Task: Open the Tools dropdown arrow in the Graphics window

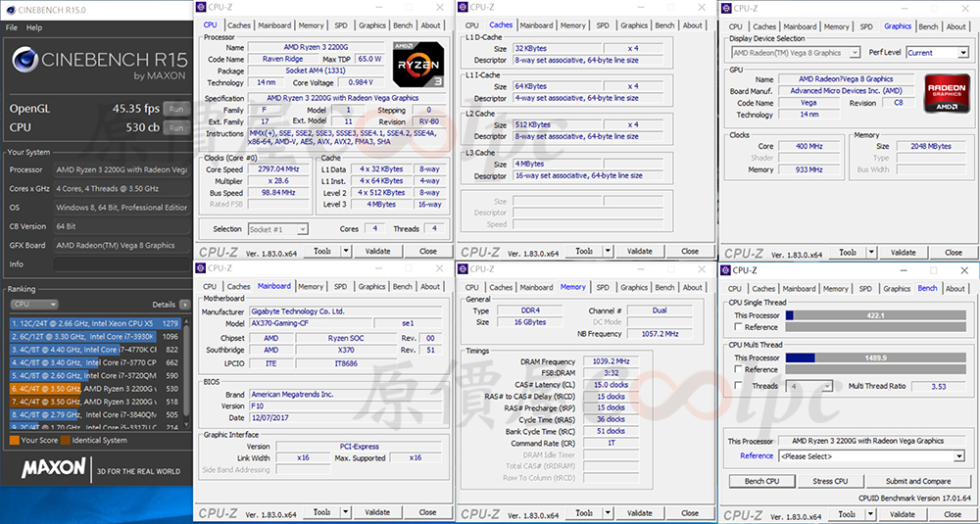Action: [872, 253]
